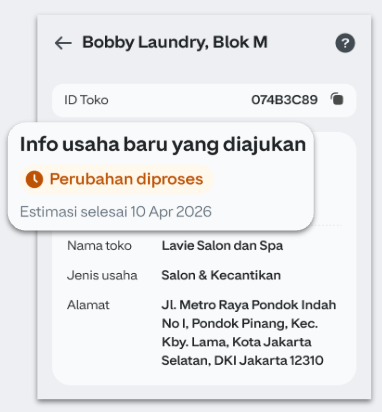382x412 pixels.
Task: Click the store ID value 074B3C89
Action: coord(284,100)
